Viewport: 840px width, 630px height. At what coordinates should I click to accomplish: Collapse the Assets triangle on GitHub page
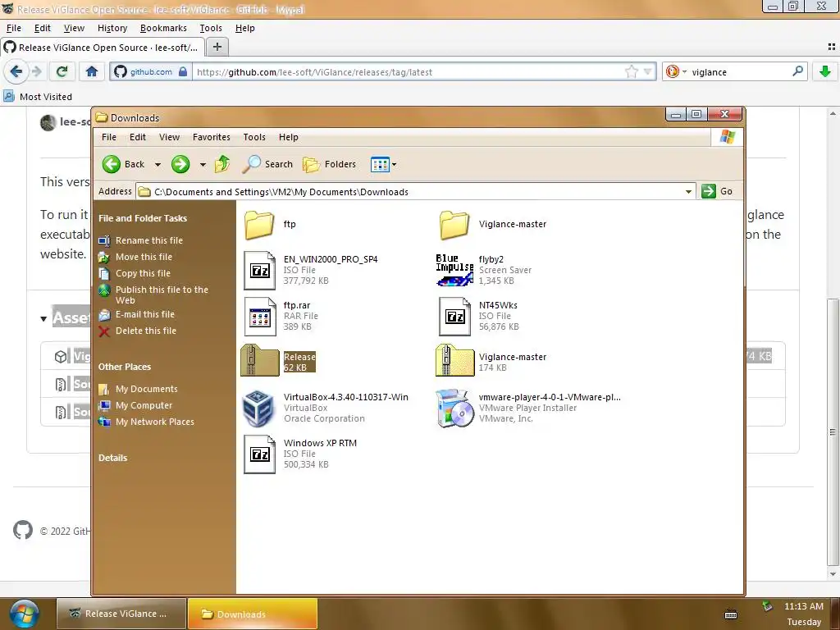tap(43, 319)
